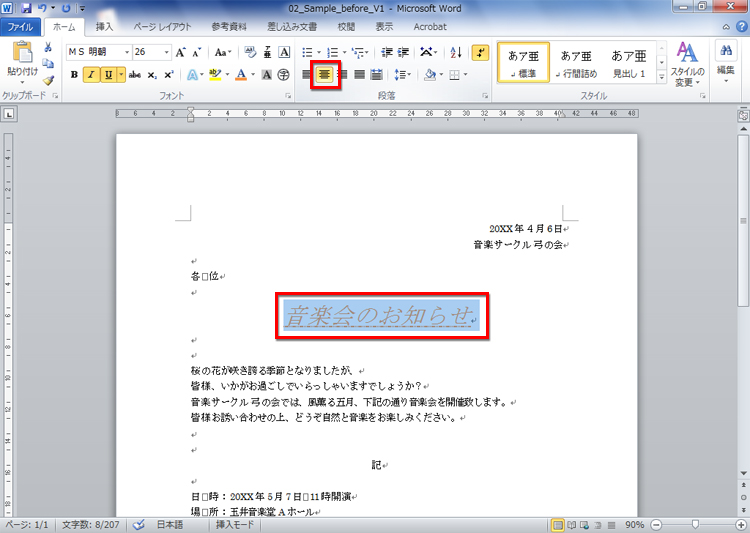Click the vertical scrollbar thumb
The image size is (750, 533).
(743, 221)
